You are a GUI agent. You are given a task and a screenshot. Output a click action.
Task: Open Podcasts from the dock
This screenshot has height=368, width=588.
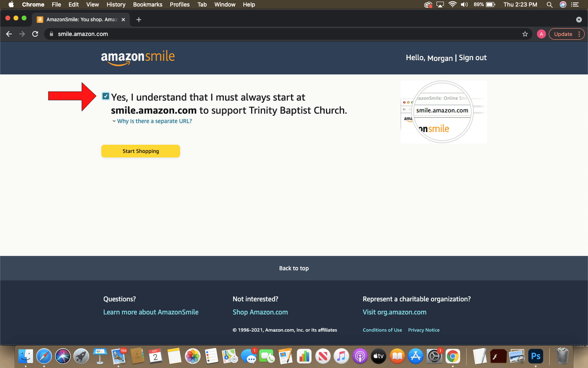[360, 356]
